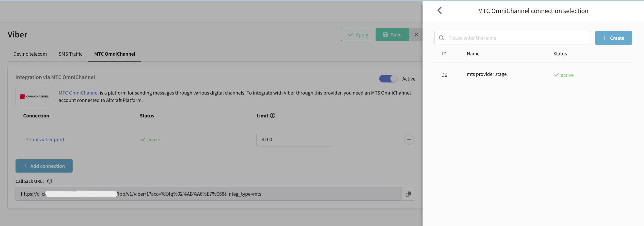644x226 pixels.
Task: Click the Integration via MTC OmniChannel heading
Action: click(x=55, y=77)
